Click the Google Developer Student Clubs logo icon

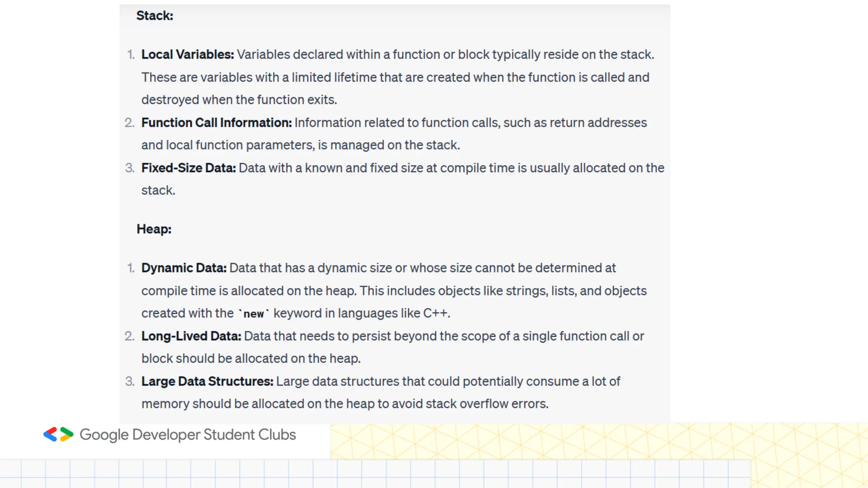pos(58,435)
